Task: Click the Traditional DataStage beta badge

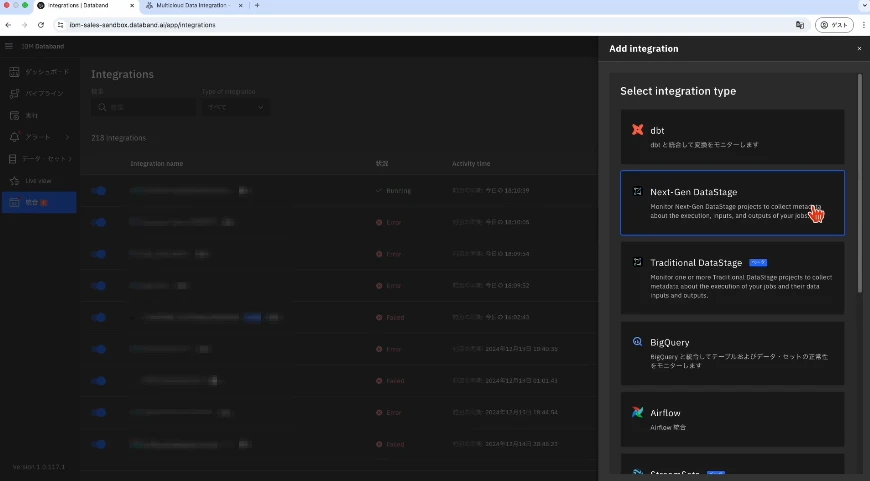Action: click(x=758, y=262)
